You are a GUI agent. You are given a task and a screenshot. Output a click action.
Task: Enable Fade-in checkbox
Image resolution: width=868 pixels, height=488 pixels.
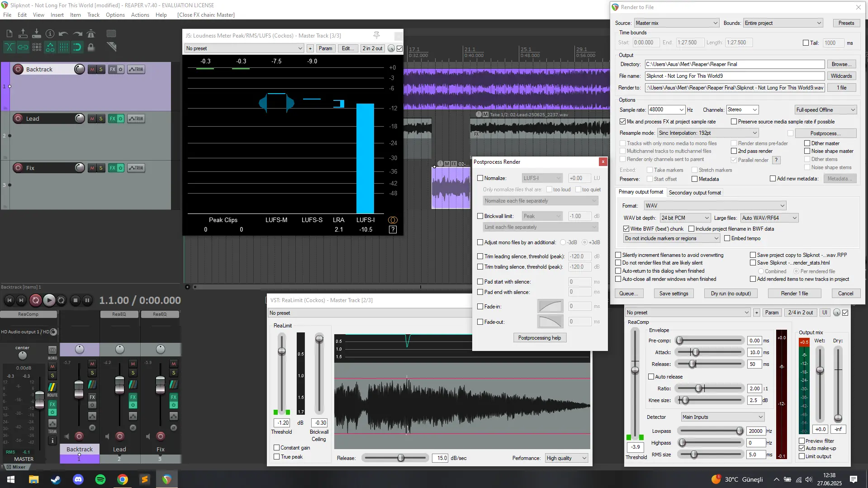(x=480, y=307)
